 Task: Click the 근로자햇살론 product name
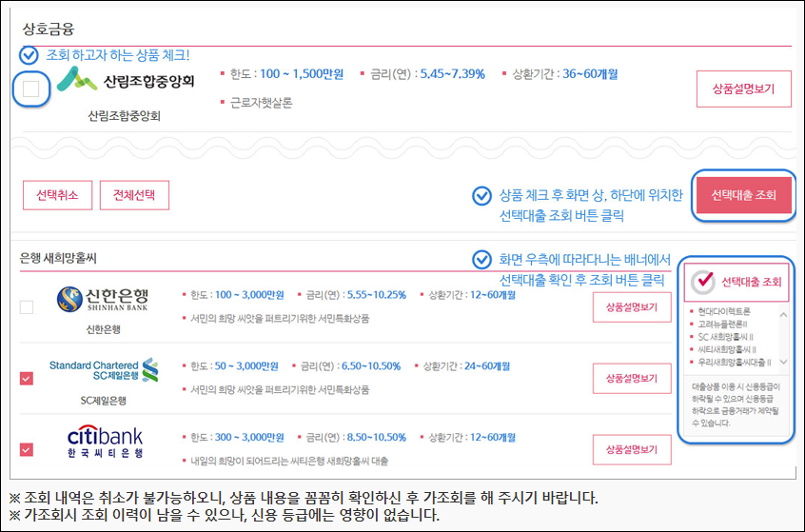261,103
